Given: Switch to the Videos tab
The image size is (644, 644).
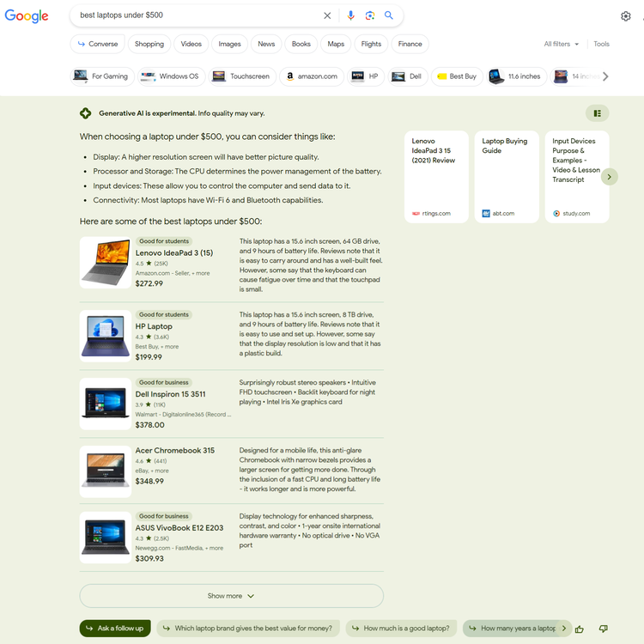Looking at the screenshot, I should tap(191, 44).
